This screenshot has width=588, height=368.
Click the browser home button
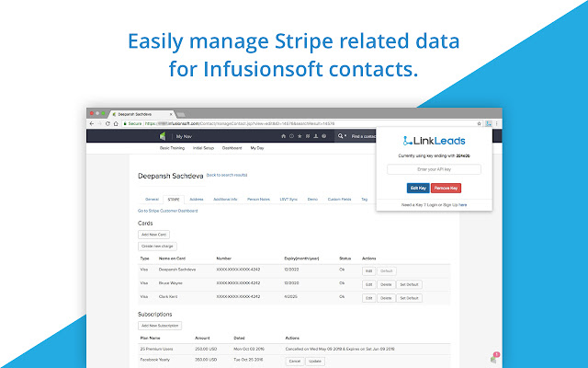[116, 123]
